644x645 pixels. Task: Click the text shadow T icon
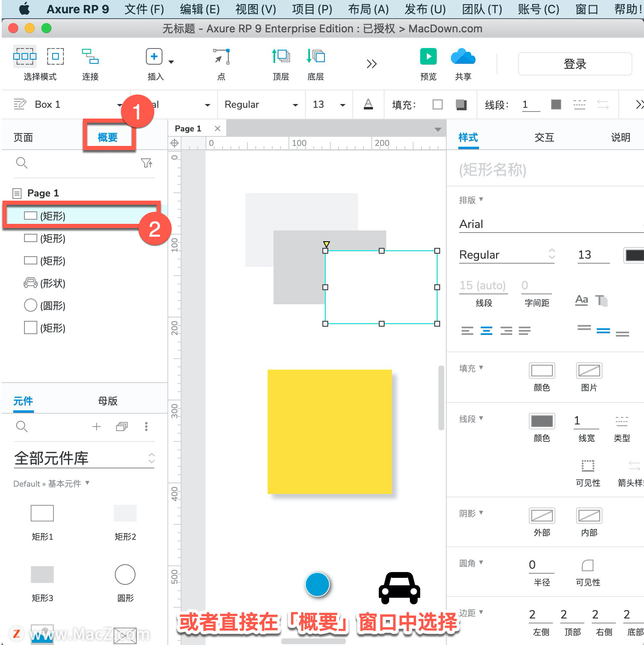601,300
